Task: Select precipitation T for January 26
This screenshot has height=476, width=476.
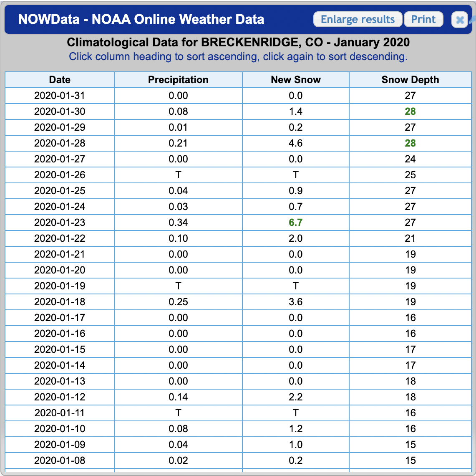Action: coord(178,175)
